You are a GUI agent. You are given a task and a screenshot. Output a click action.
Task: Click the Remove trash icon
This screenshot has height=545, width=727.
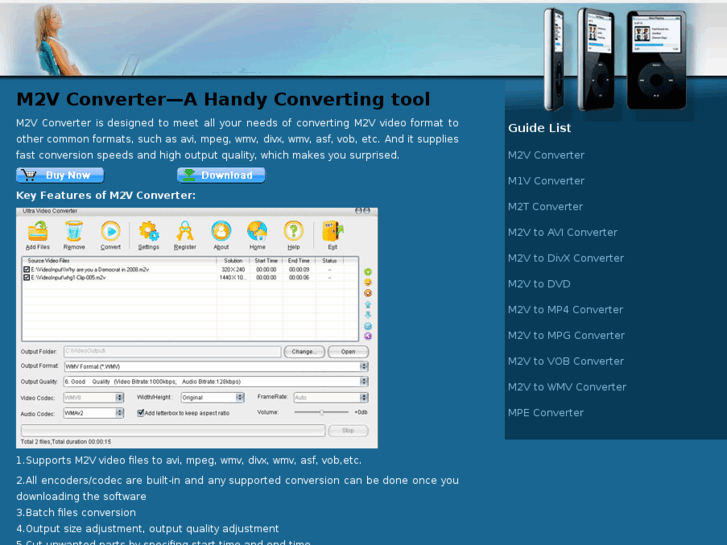click(74, 231)
